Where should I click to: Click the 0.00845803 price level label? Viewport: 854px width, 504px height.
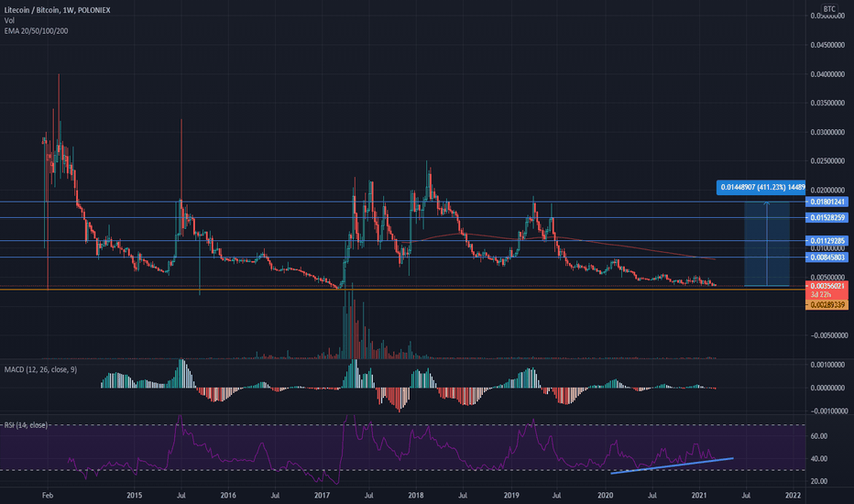[827, 257]
